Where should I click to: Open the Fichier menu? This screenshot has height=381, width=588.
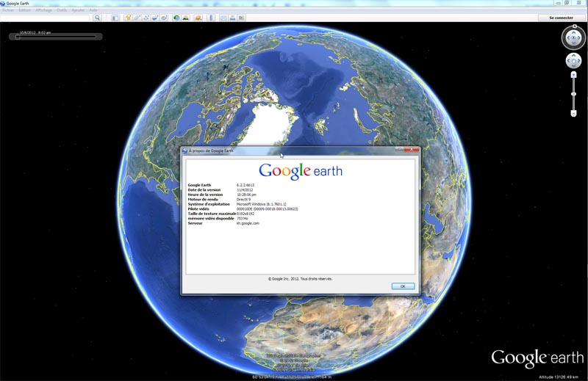click(8, 10)
